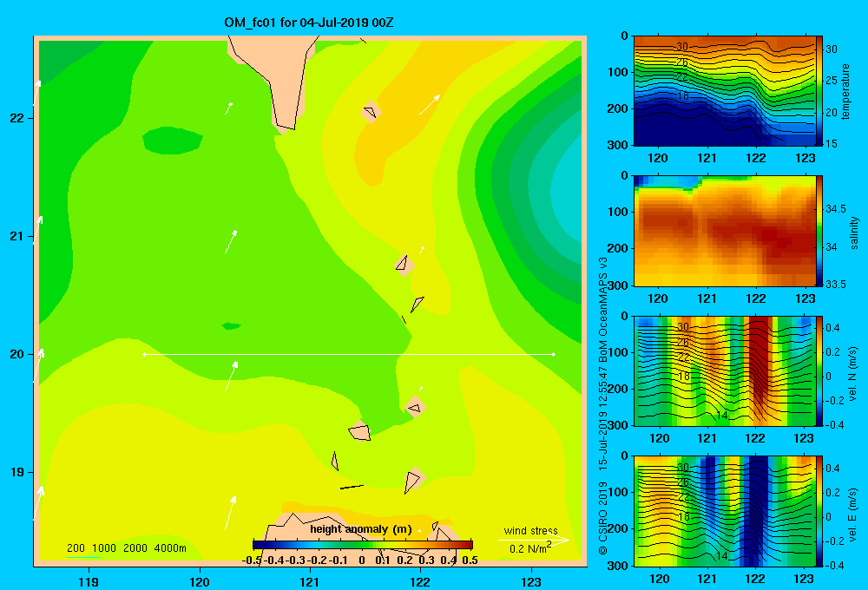Click depth label "300" on the temperature panel axis
The height and width of the screenshot is (590, 868).
(618, 145)
